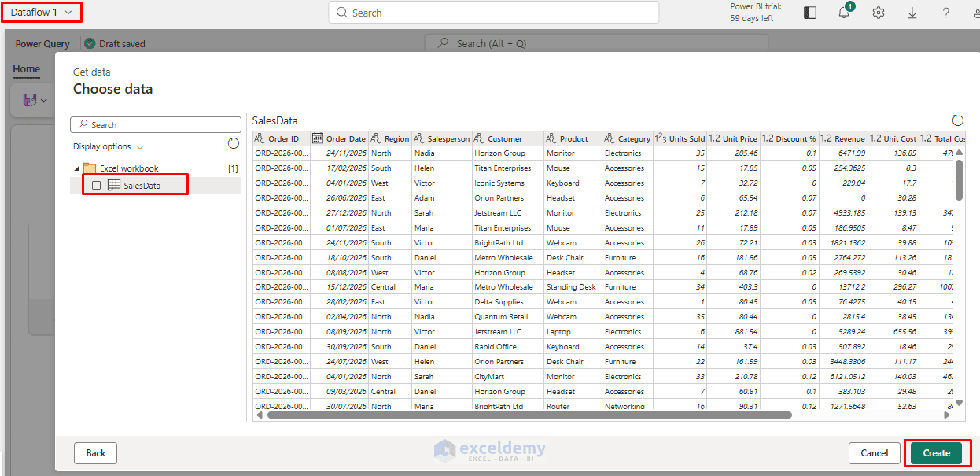Click the date type icon on Order Date
The image size is (980, 476).
(x=318, y=138)
